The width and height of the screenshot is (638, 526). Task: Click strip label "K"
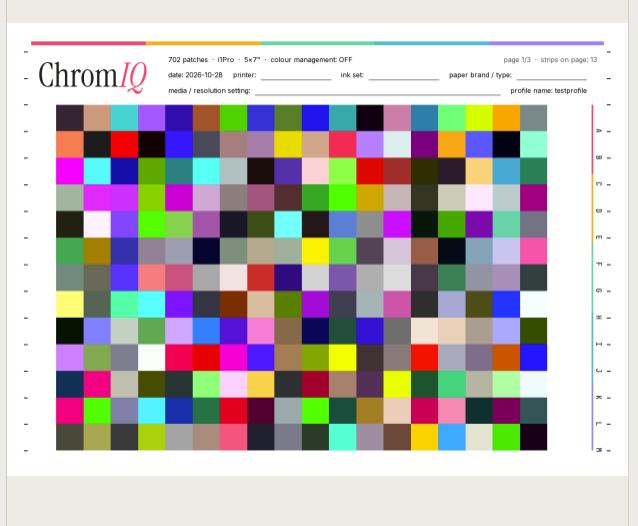tap(599, 397)
